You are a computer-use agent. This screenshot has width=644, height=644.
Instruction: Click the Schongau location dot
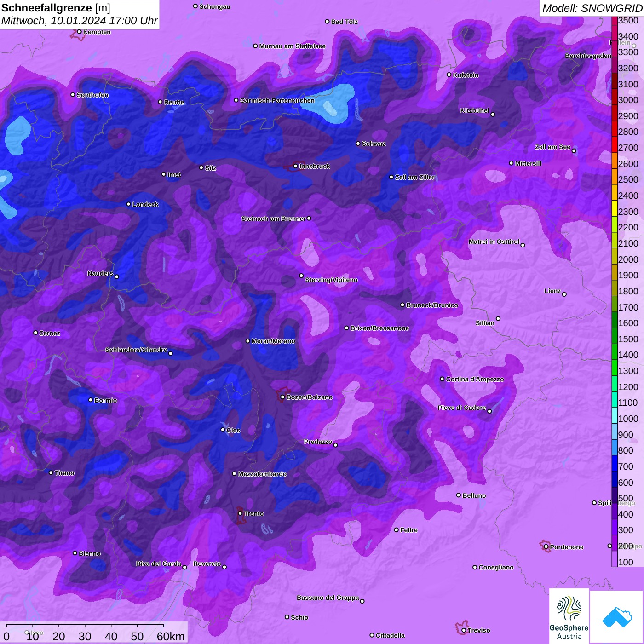(x=195, y=6)
